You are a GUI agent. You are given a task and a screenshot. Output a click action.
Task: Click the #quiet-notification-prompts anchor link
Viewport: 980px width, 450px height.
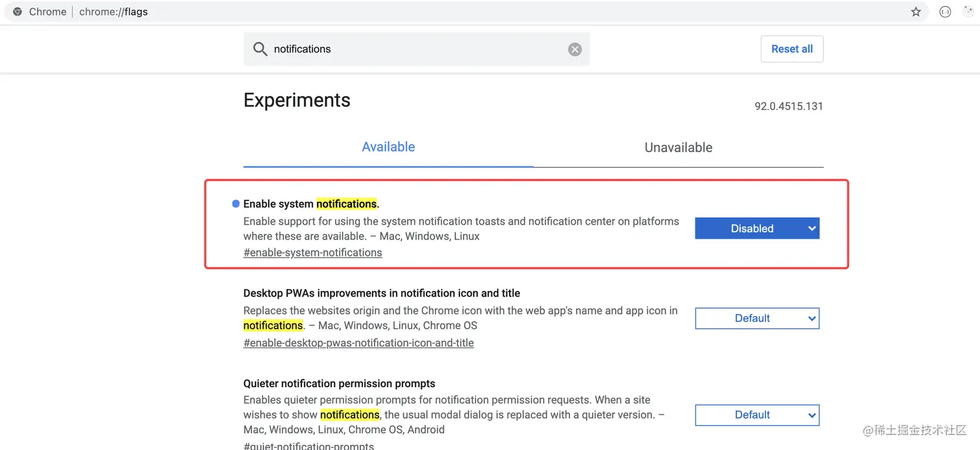click(x=309, y=445)
